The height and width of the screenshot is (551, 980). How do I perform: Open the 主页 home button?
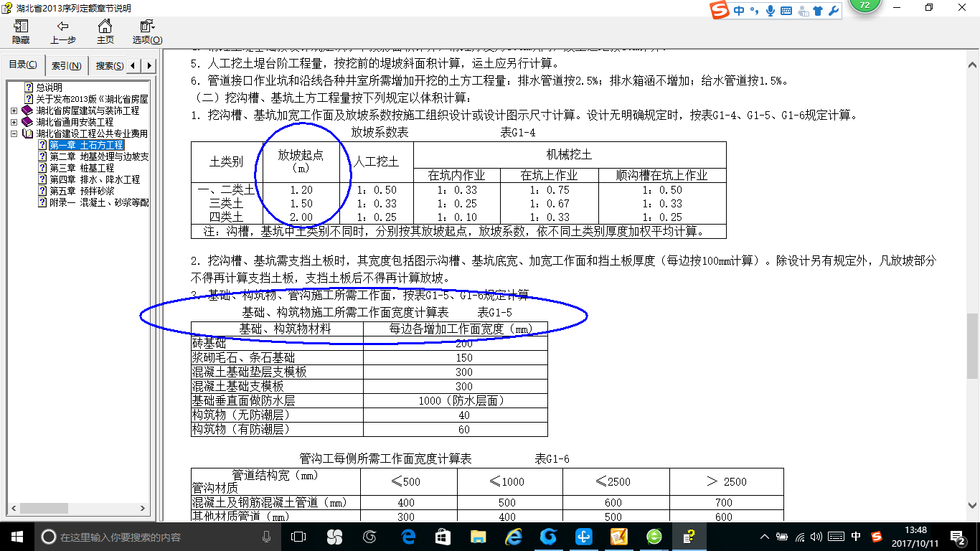[x=105, y=32]
